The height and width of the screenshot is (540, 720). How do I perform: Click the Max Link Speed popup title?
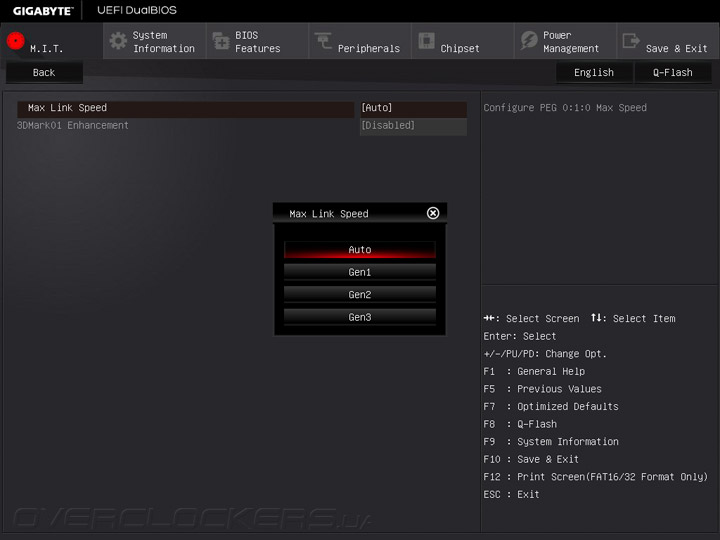[x=329, y=214]
